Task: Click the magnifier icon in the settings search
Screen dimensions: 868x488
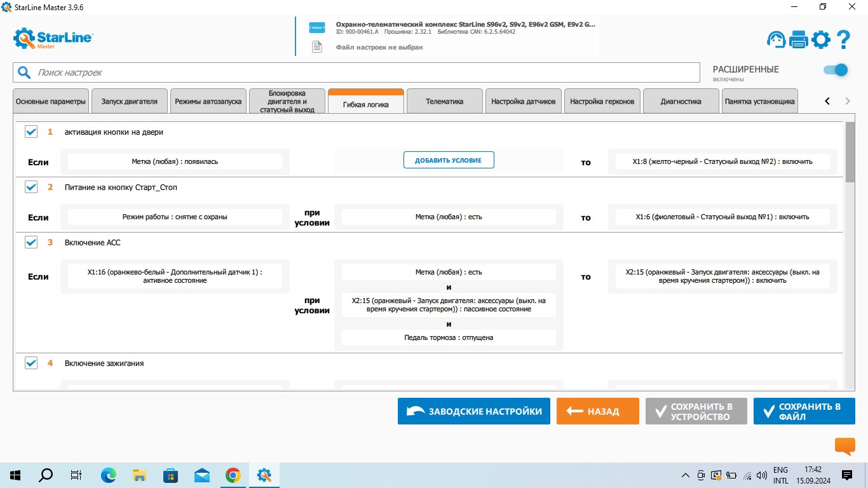Action: coord(24,72)
